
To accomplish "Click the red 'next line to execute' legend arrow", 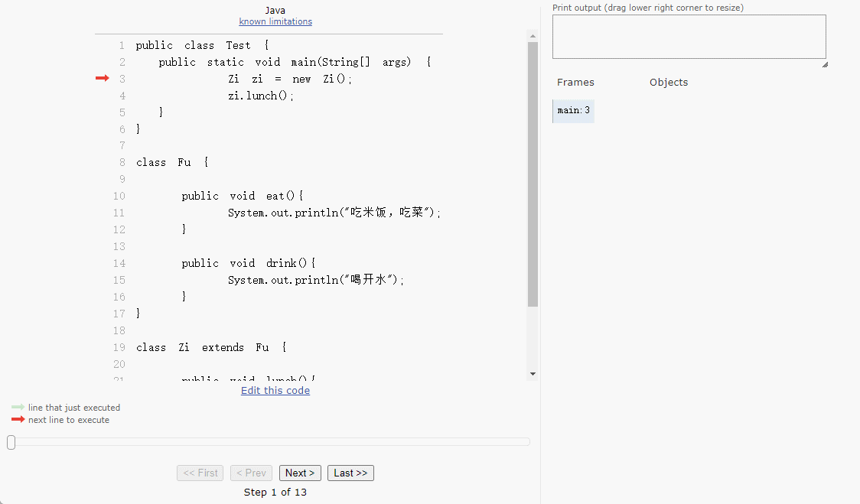I will [18, 420].
